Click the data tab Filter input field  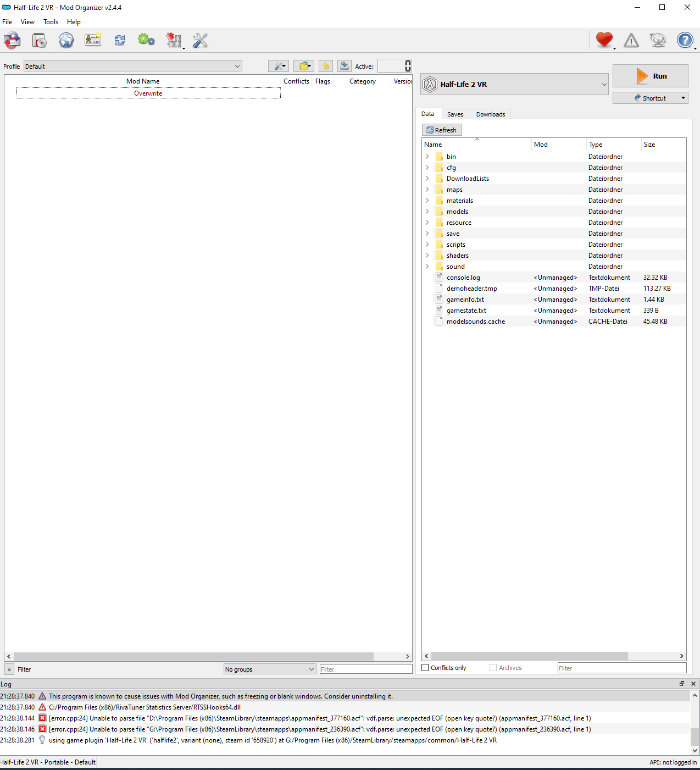[x=622, y=668]
